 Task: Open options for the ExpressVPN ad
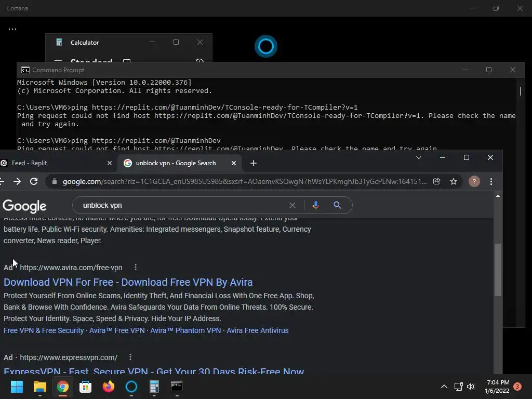[130, 357]
